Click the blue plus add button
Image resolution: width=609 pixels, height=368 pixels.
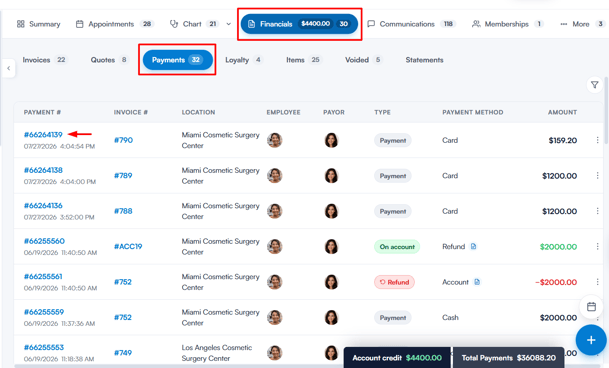pyautogui.click(x=591, y=340)
